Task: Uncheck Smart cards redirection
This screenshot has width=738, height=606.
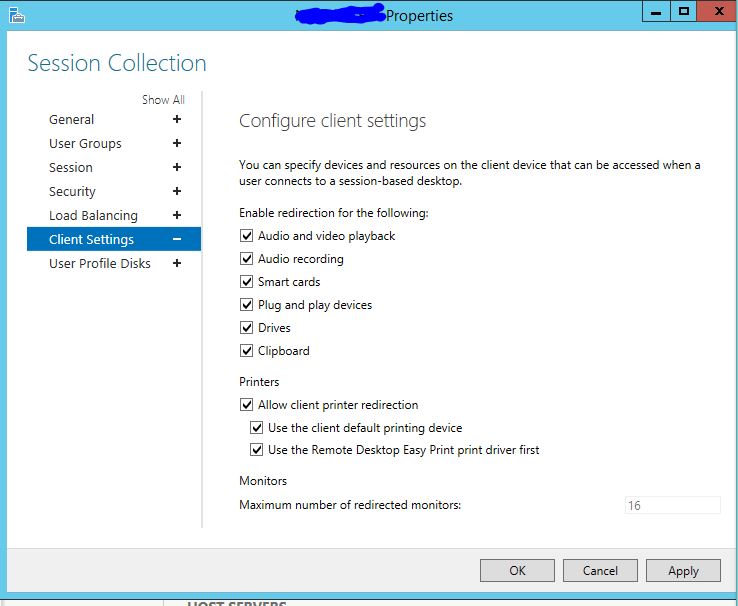Action: pyautogui.click(x=247, y=282)
